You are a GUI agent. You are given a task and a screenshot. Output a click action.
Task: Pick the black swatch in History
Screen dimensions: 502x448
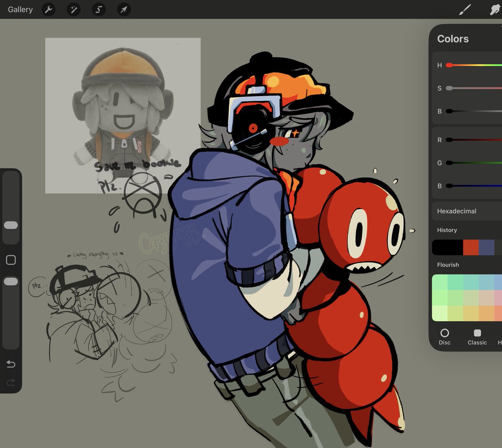[447, 247]
